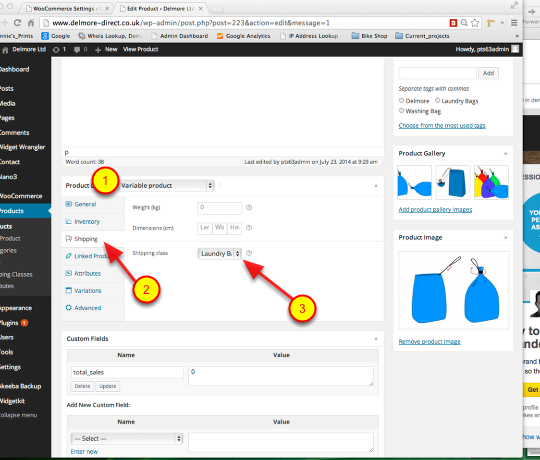Screen dimensions: 540x460
Task: Click main product image of blue bags
Action: [454, 290]
